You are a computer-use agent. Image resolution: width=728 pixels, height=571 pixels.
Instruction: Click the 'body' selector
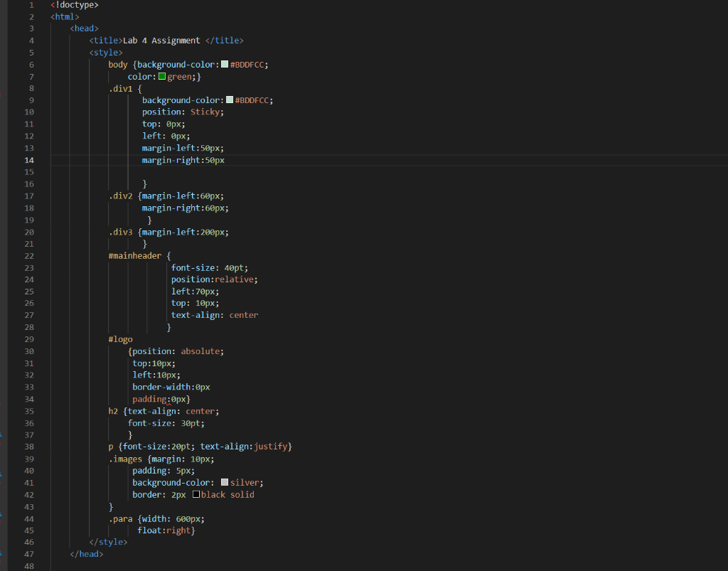[x=118, y=65]
